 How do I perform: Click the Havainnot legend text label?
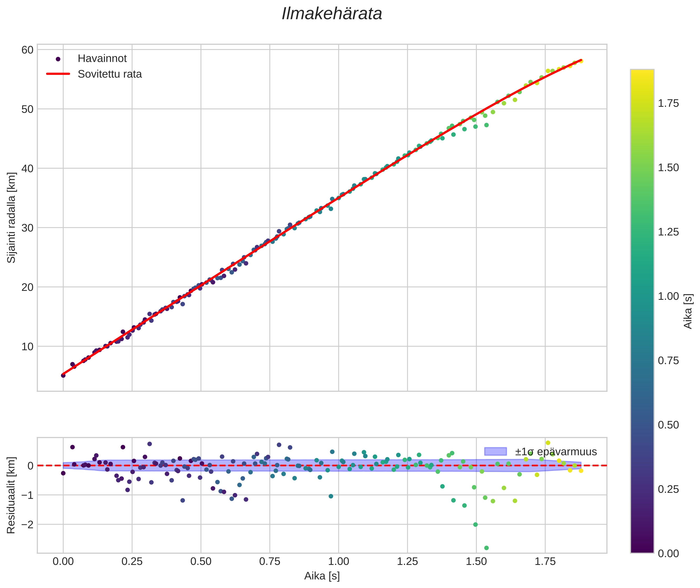(x=102, y=59)
